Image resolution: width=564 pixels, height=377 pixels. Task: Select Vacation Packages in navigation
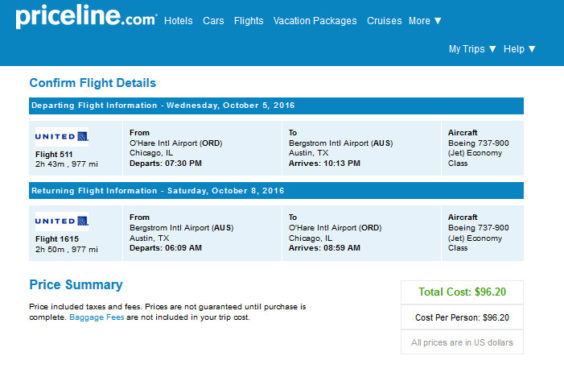(315, 21)
